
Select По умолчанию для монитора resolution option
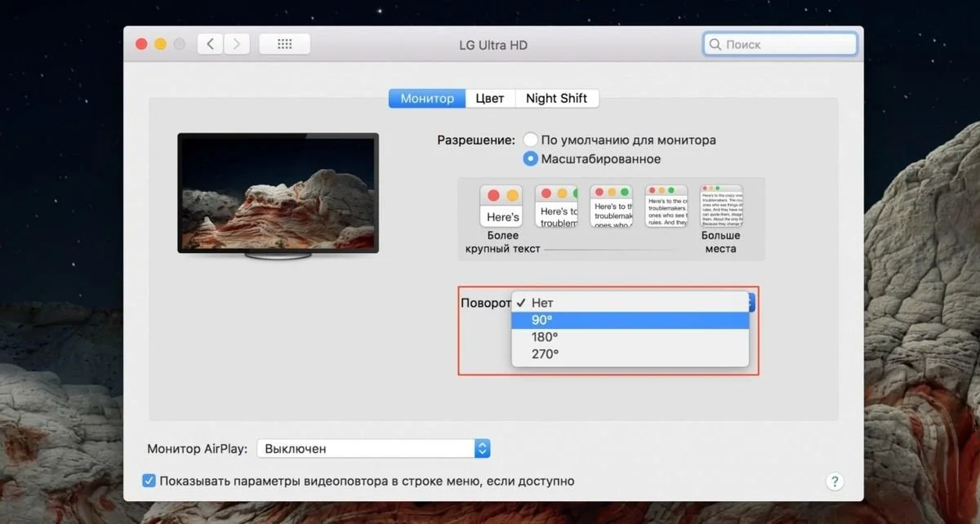(531, 140)
